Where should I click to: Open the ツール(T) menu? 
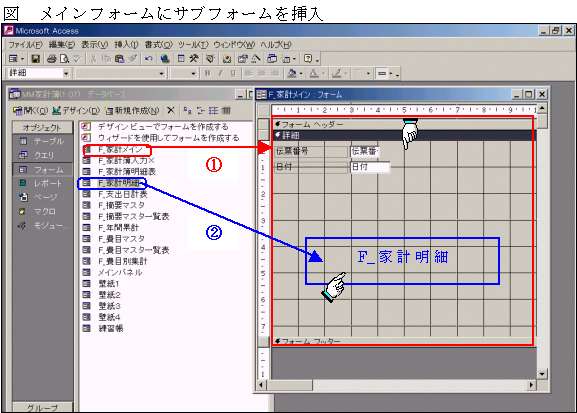pyautogui.click(x=193, y=45)
